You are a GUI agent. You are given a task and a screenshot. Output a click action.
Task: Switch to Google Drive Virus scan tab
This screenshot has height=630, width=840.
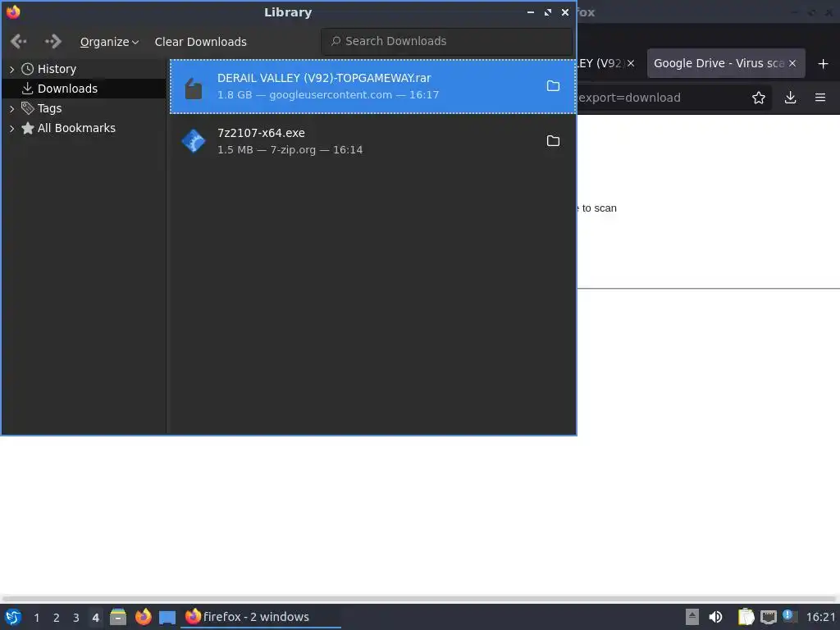[x=719, y=63]
